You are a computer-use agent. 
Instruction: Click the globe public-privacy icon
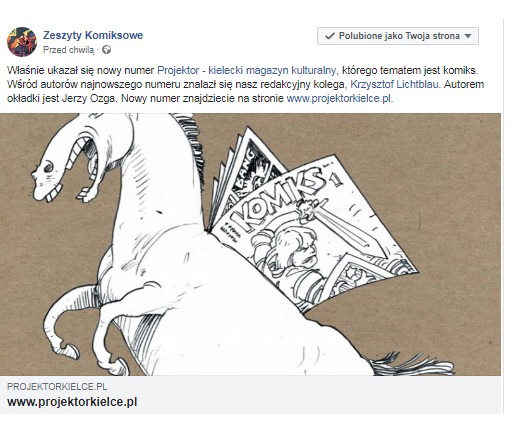coord(106,50)
